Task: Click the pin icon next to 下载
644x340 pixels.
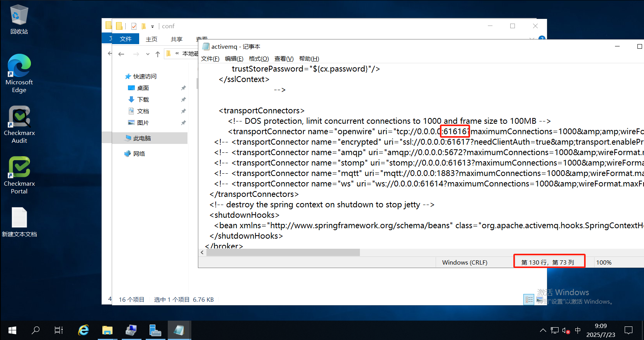Action: click(x=183, y=100)
